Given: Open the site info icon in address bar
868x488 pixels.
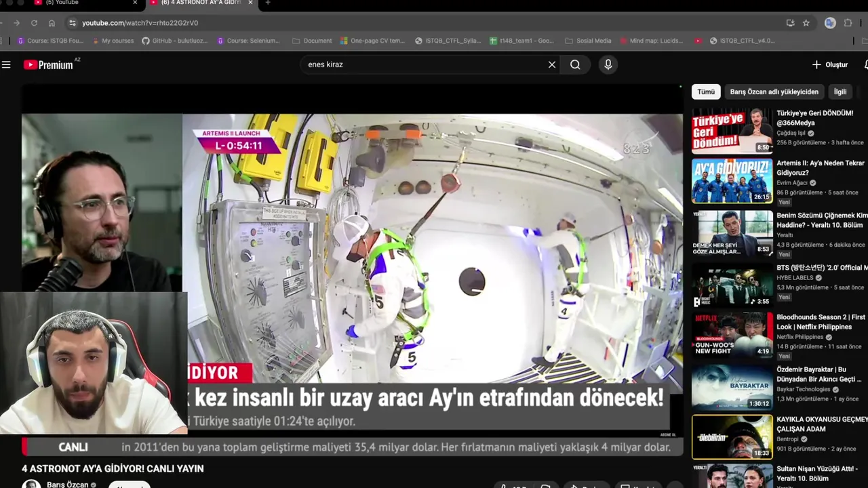Looking at the screenshot, I should [73, 22].
